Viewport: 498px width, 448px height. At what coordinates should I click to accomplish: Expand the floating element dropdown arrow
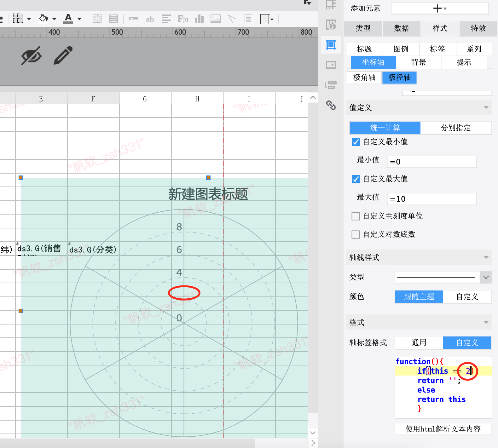[x=272, y=19]
